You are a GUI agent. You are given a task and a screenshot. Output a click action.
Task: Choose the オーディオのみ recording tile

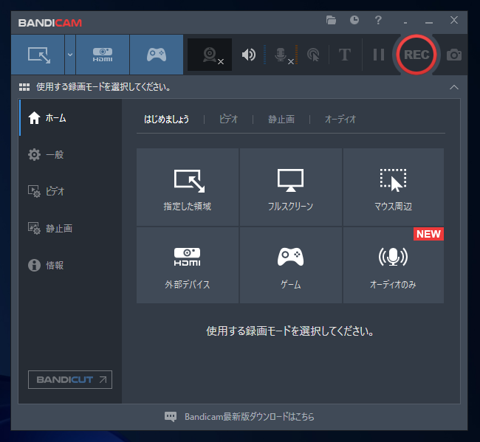tap(393, 265)
